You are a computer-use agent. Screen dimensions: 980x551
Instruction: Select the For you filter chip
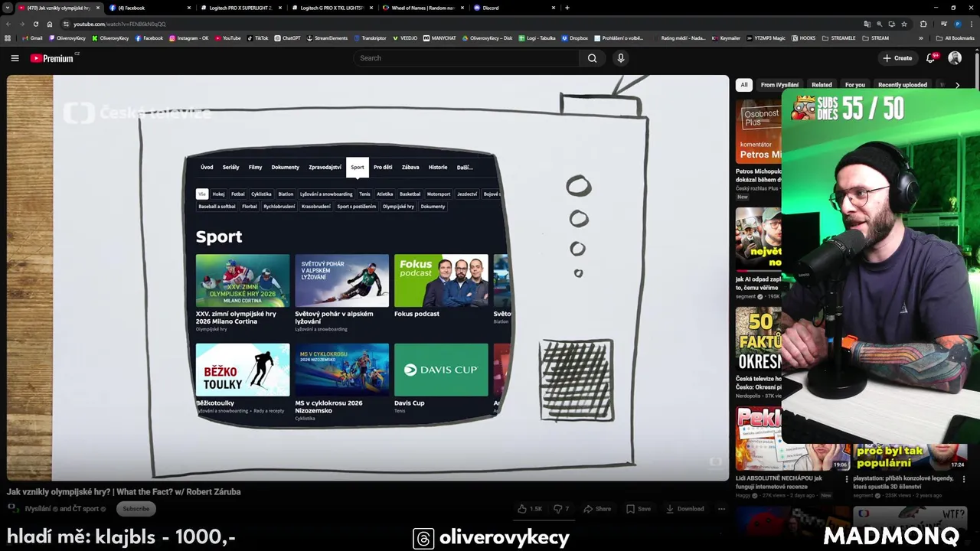855,85
